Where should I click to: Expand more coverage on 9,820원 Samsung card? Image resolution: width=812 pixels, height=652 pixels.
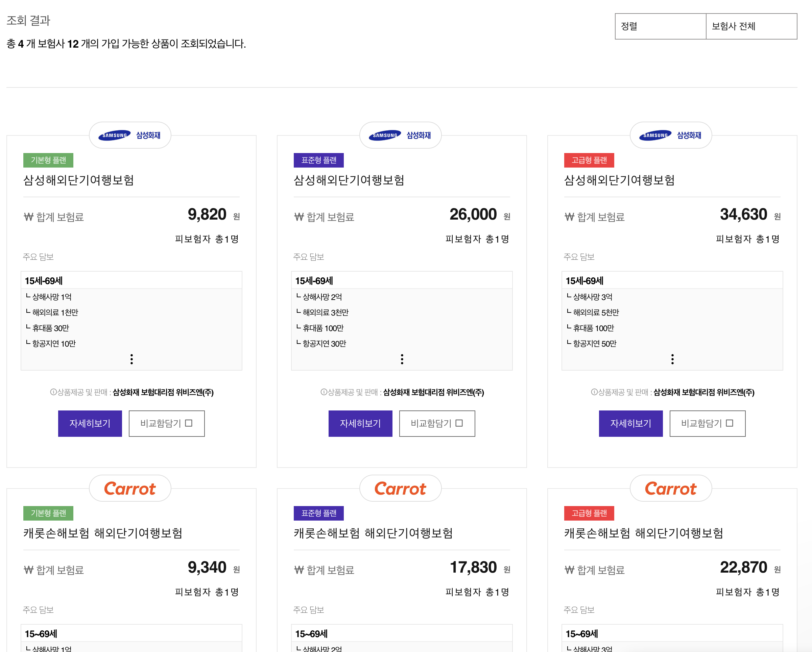click(x=132, y=359)
